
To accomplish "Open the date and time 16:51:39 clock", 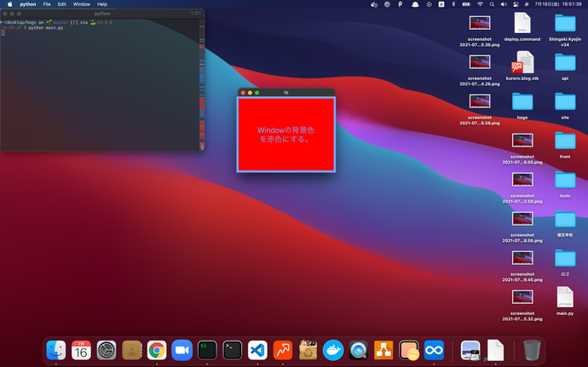I will click(x=558, y=4).
